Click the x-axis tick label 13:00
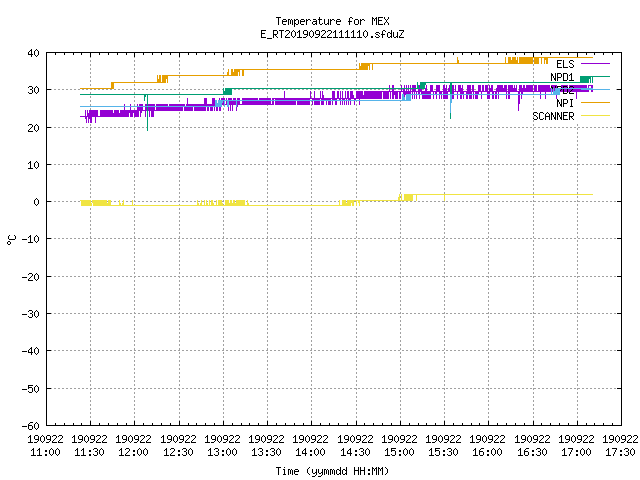Viewport: 640px width, 480px height. [222, 452]
